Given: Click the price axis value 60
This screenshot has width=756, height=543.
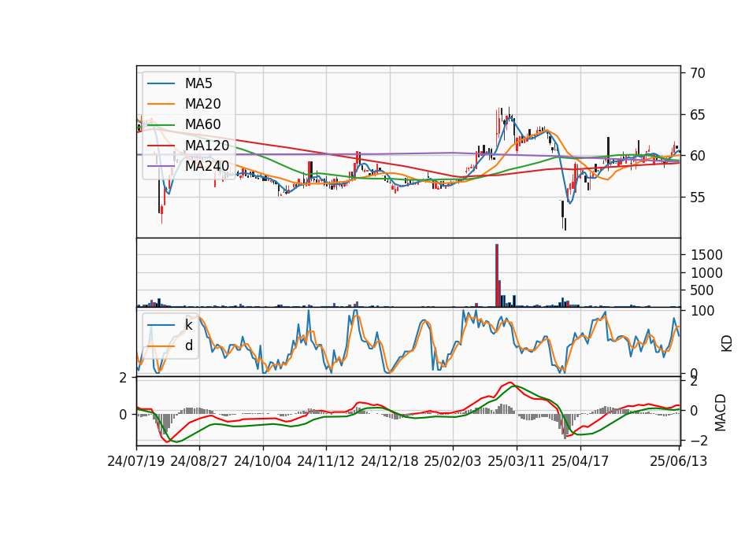Looking at the screenshot, I should pos(698,156).
